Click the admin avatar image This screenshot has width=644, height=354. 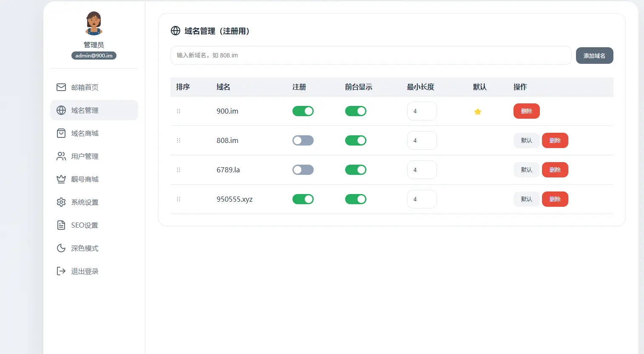coord(94,23)
